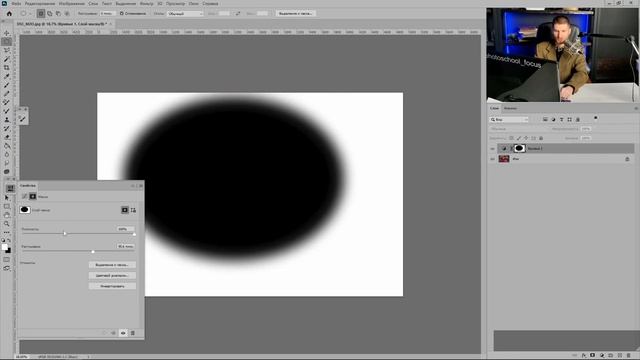Switch to Слои tab
640x360 pixels.
coord(494,109)
